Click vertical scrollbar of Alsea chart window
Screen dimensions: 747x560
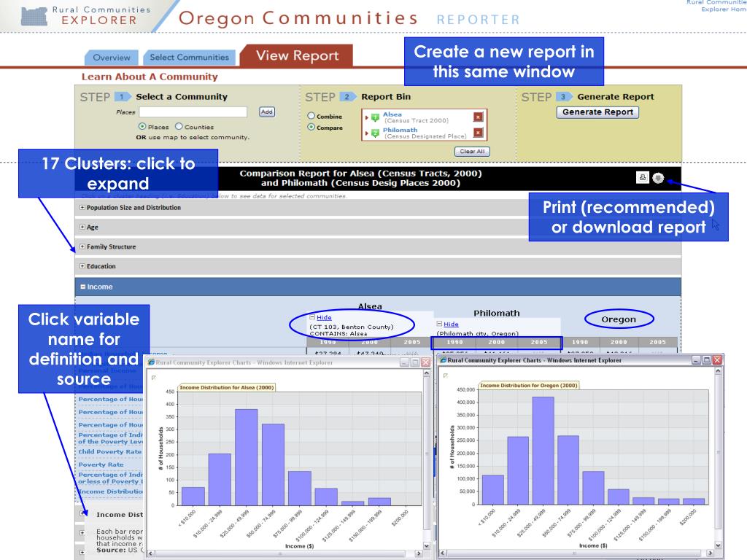(427, 460)
